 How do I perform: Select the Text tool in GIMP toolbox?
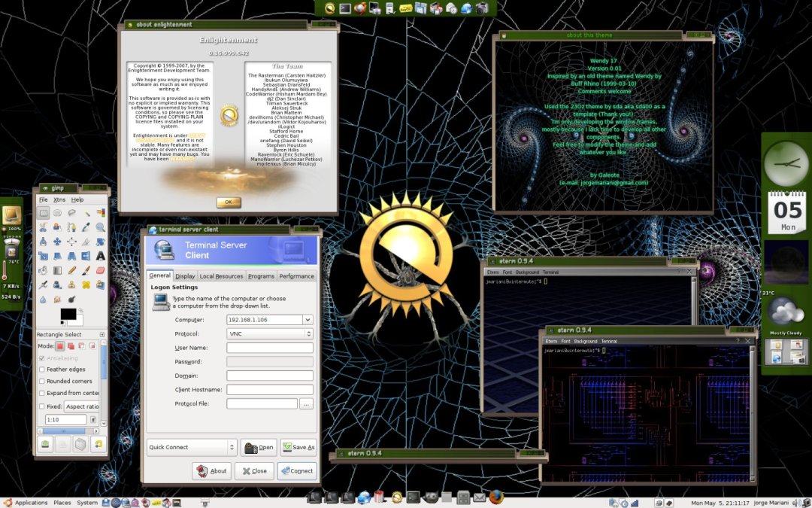[101, 256]
